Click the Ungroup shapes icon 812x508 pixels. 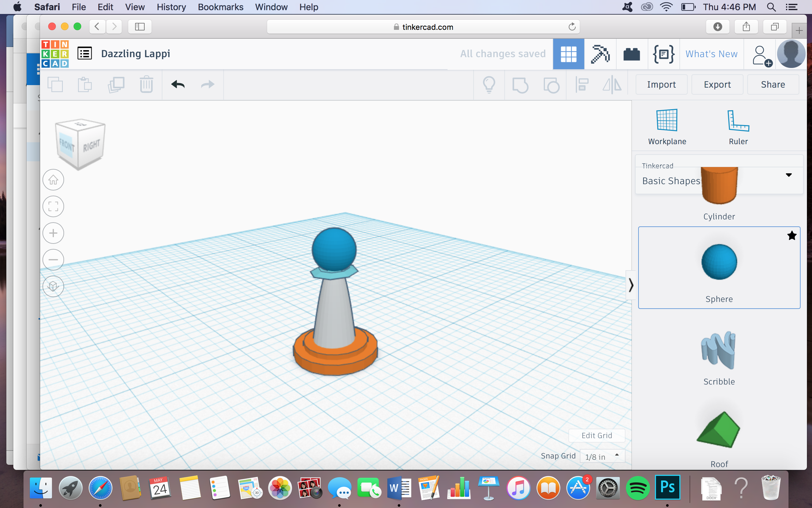tap(551, 85)
